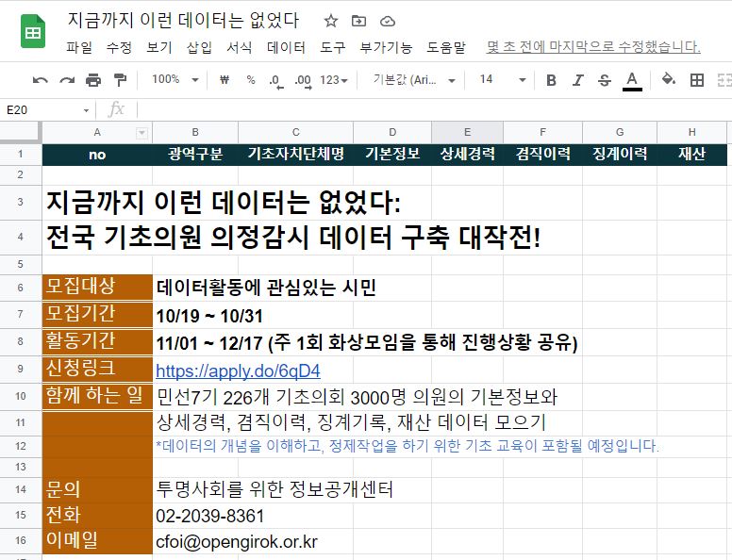Print the spreadsheet
Screen dimensions: 732x560
[93, 80]
